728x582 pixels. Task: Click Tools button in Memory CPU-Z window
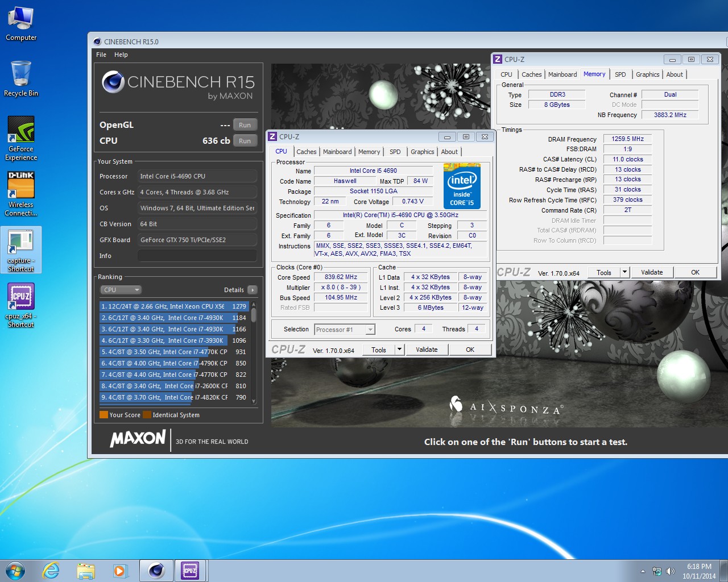click(604, 272)
